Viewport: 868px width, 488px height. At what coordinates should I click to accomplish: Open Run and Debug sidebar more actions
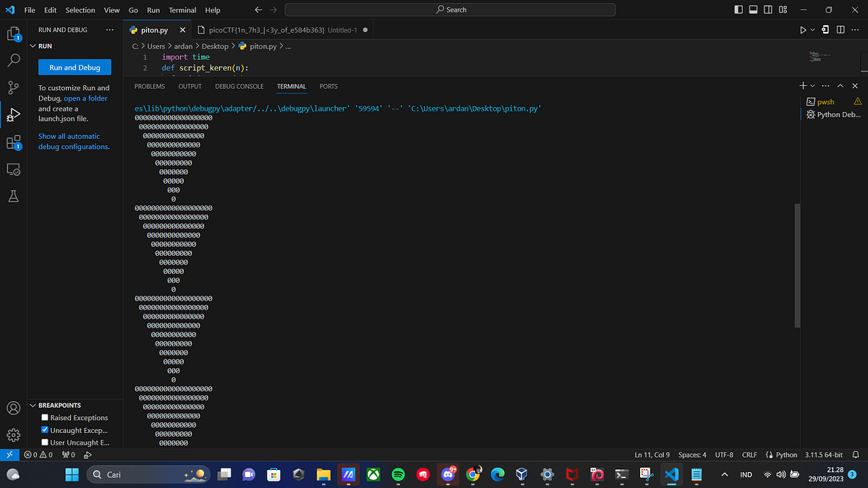coord(110,30)
